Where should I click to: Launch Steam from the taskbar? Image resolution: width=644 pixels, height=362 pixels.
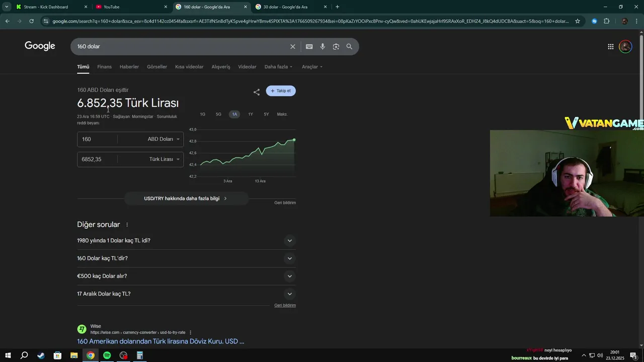[x=41, y=355]
